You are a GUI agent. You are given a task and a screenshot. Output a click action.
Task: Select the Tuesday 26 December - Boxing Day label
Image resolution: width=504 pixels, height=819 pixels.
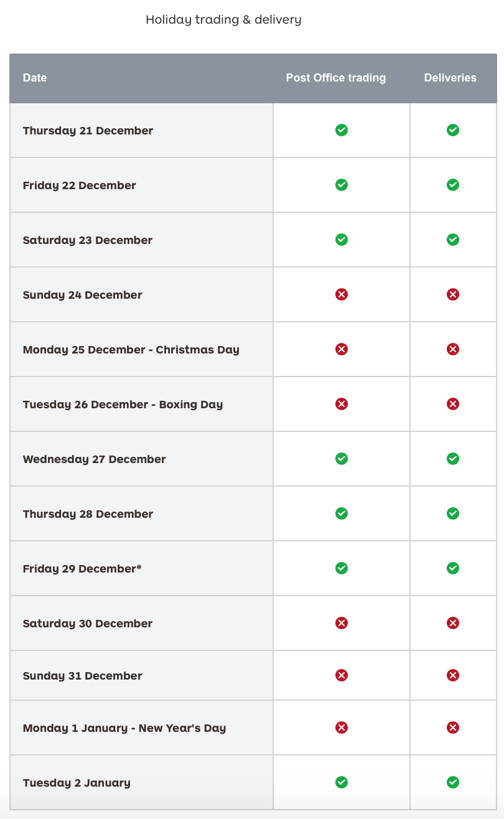click(123, 405)
